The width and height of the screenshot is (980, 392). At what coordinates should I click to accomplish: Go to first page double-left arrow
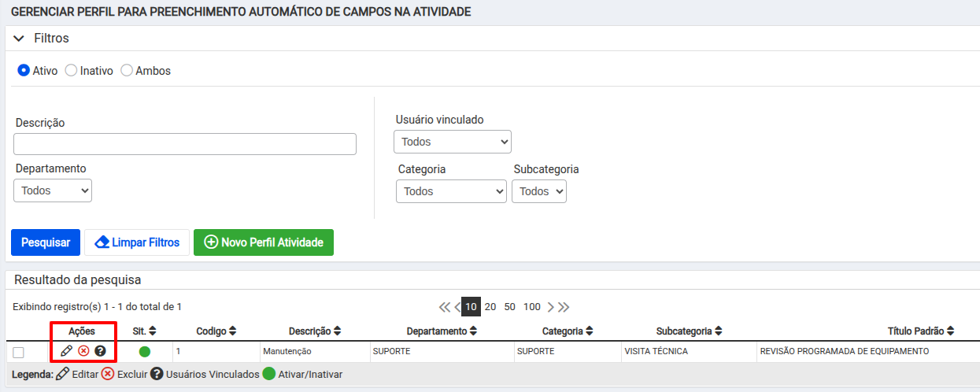coord(445,307)
